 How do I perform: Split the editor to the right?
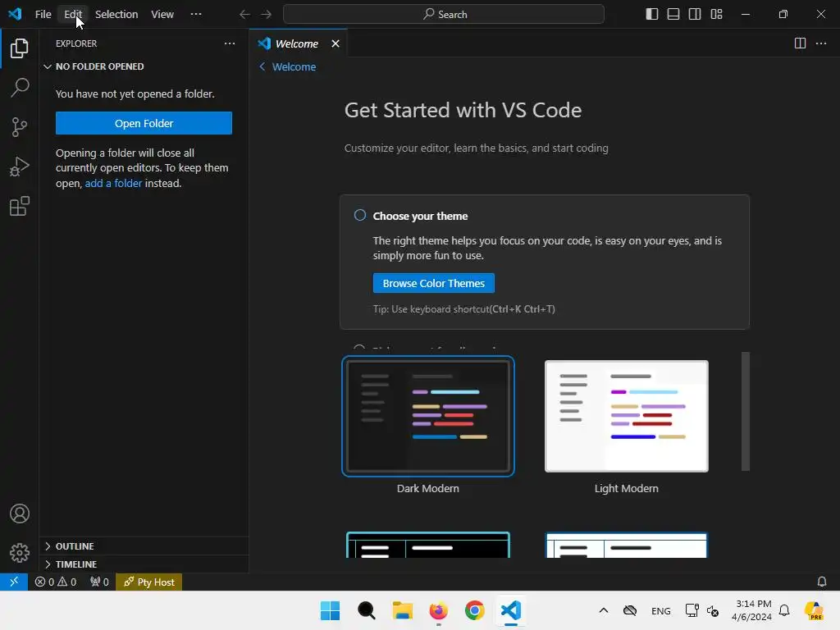pyautogui.click(x=800, y=43)
